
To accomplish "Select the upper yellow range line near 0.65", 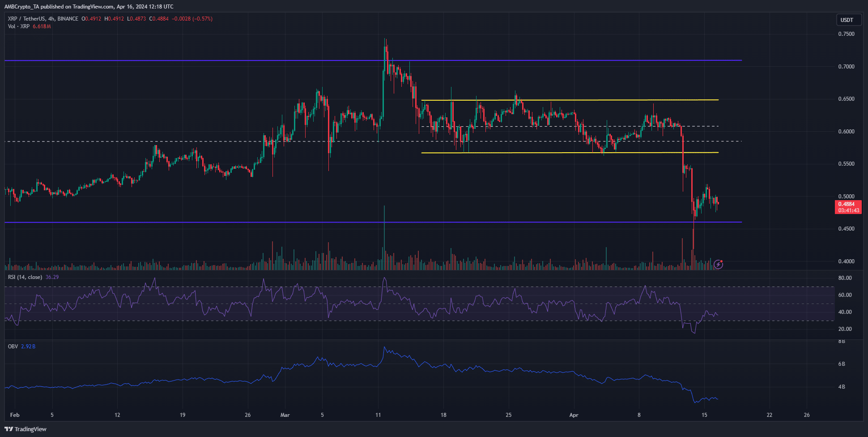I will pos(570,100).
